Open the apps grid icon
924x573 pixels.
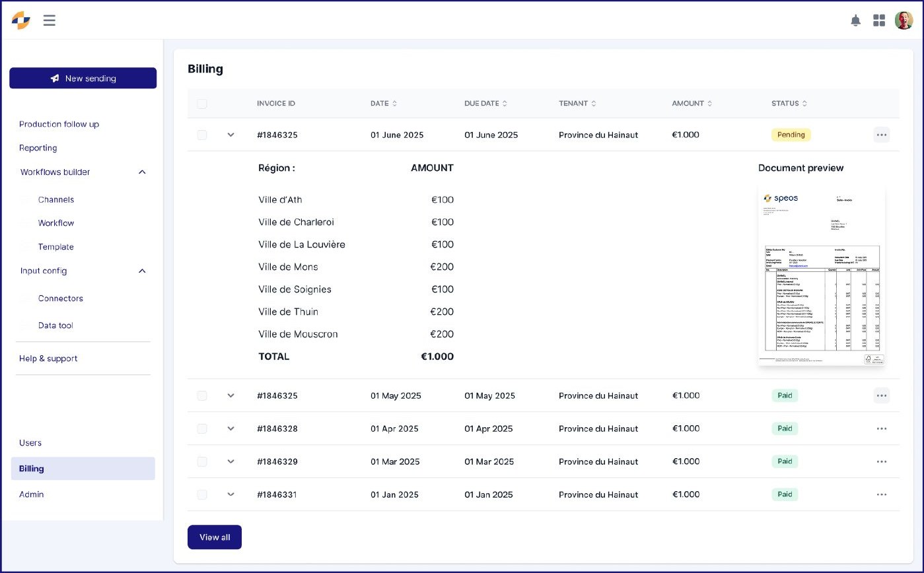point(878,20)
